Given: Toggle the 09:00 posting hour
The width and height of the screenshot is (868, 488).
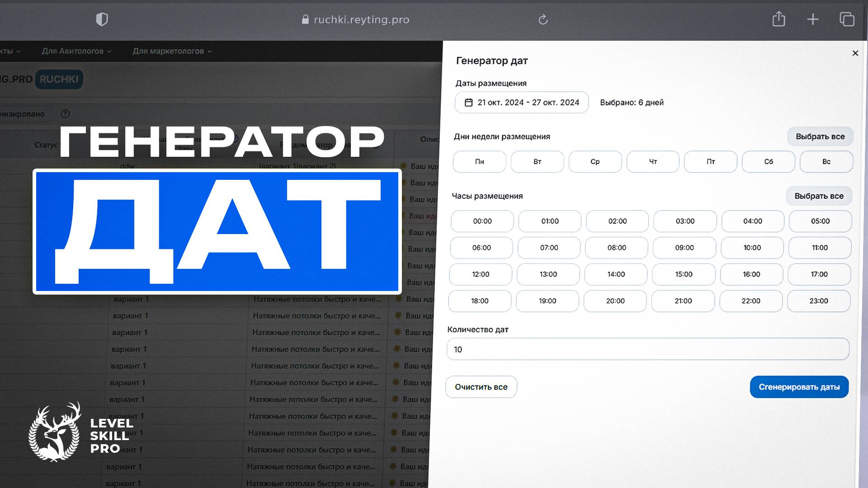Looking at the screenshot, I should (x=684, y=248).
